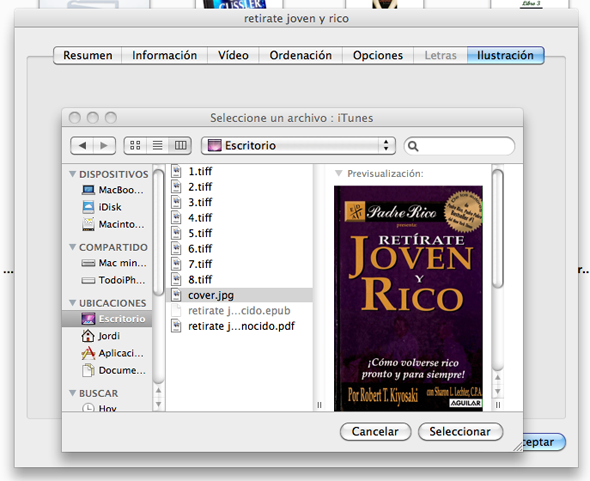590x481 pixels.
Task: Select file 4.tiff
Action: (x=239, y=218)
